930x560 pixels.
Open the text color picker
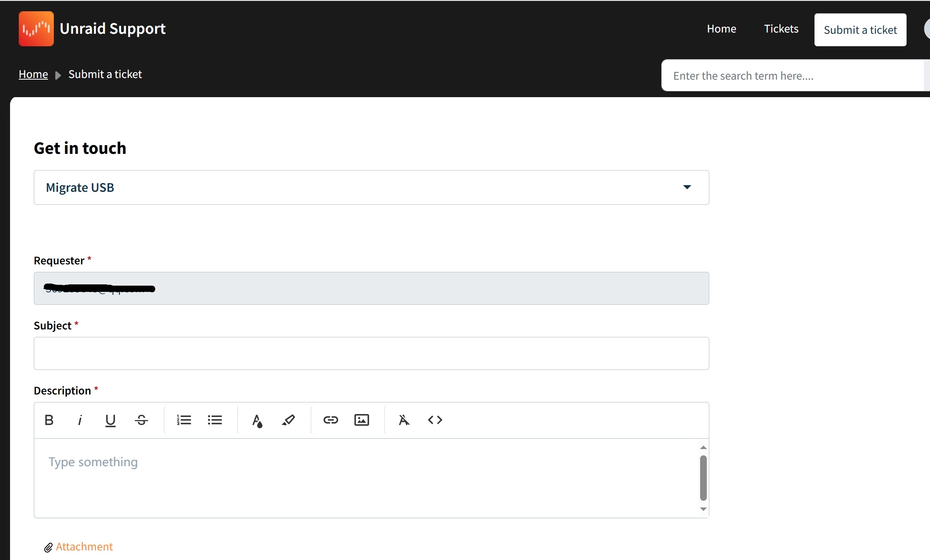coord(257,421)
